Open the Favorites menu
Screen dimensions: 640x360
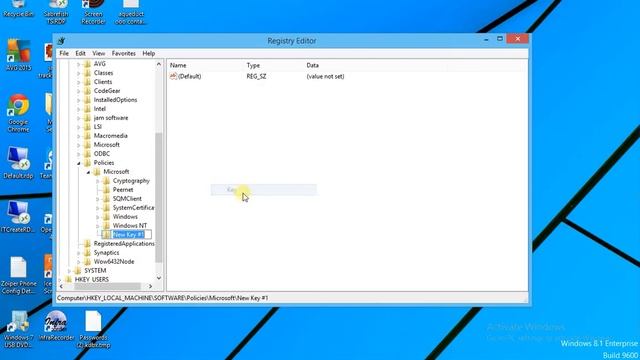point(124,53)
